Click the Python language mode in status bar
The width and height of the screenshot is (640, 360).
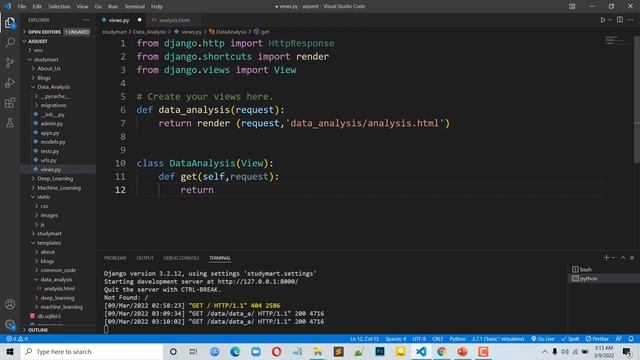point(458,339)
